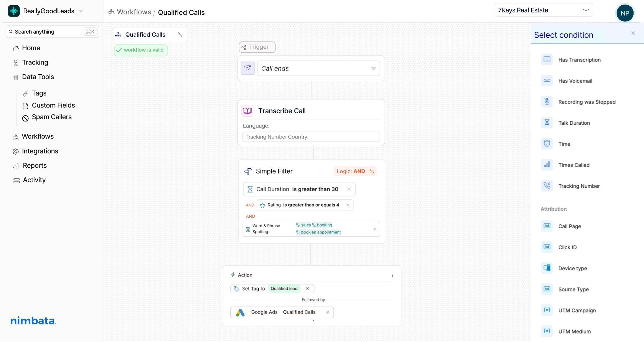Click the Google Ads logo icon

coord(240,312)
